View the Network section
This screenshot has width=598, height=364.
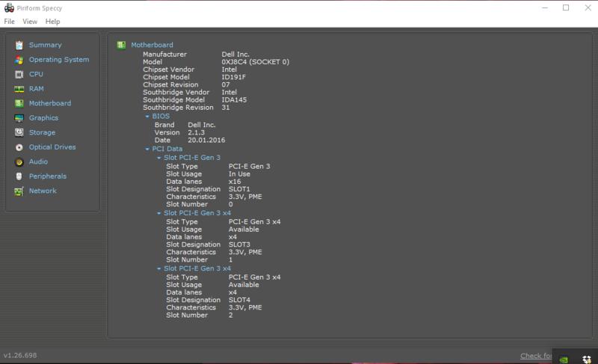coord(43,191)
